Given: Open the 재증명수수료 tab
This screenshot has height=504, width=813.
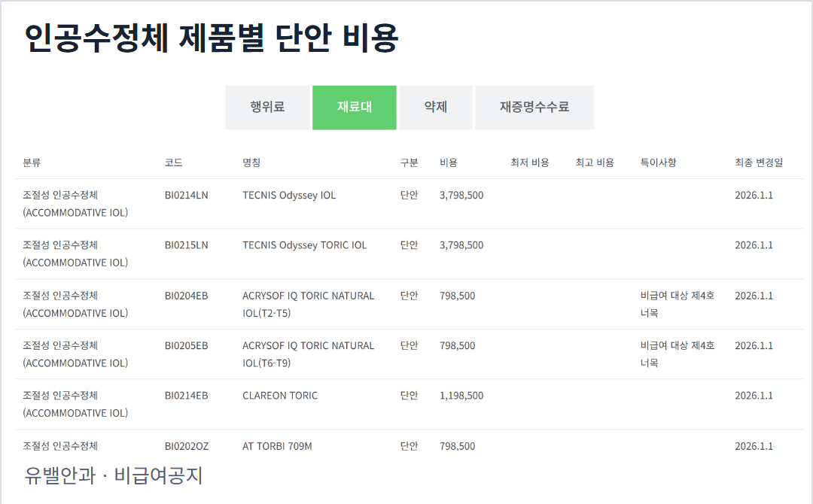Looking at the screenshot, I should (x=534, y=108).
